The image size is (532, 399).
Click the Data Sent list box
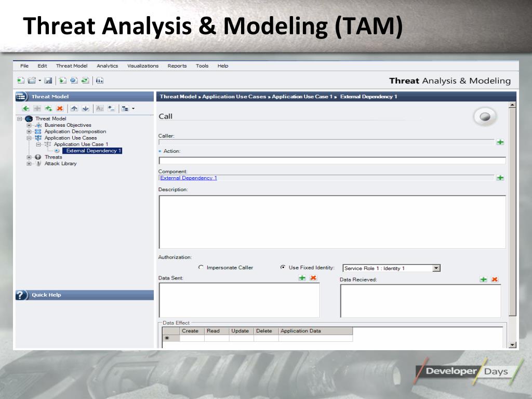point(239,300)
